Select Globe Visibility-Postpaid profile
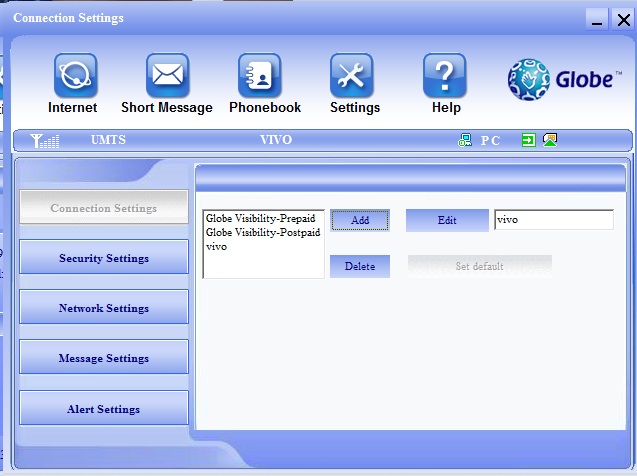This screenshot has width=637, height=476. [x=263, y=232]
